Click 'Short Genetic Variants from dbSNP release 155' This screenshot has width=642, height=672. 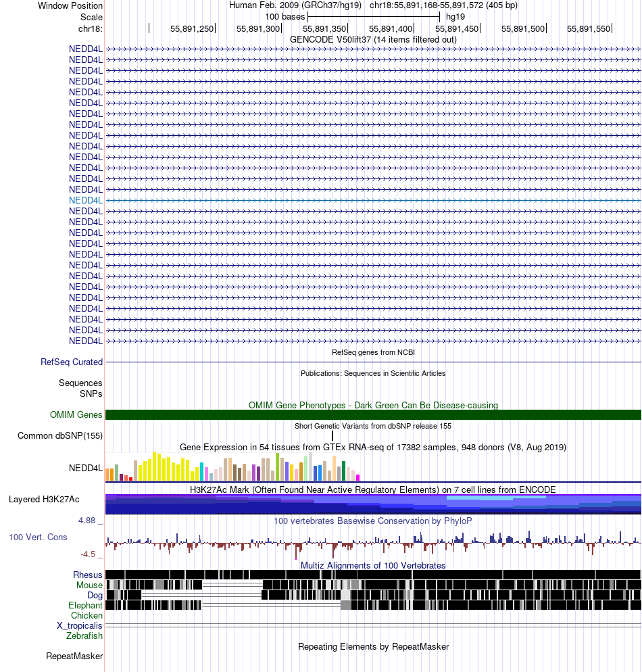(373, 426)
